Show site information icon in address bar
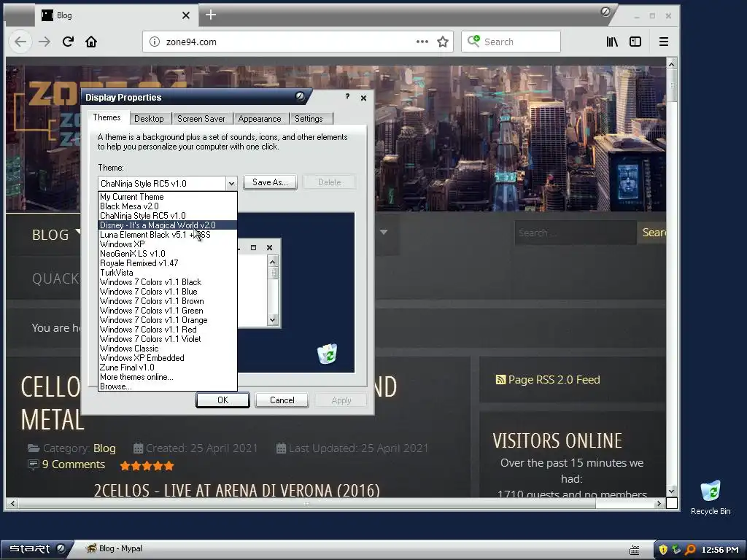The width and height of the screenshot is (747, 560). click(155, 42)
